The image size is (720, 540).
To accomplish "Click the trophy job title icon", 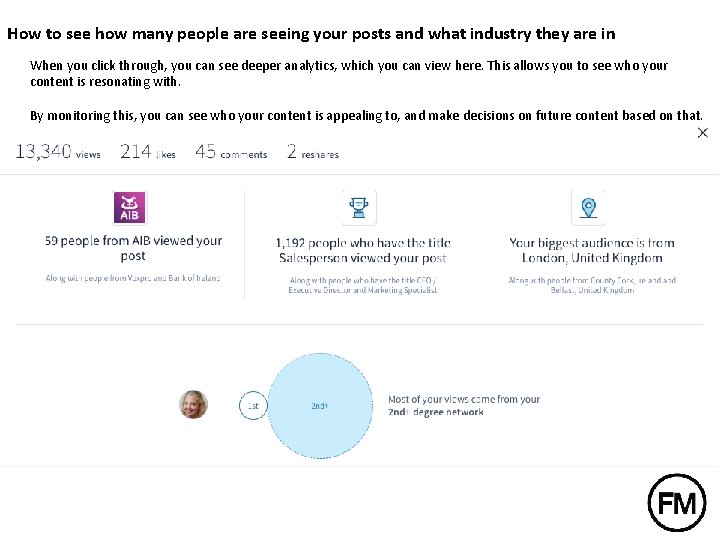I will click(359, 207).
